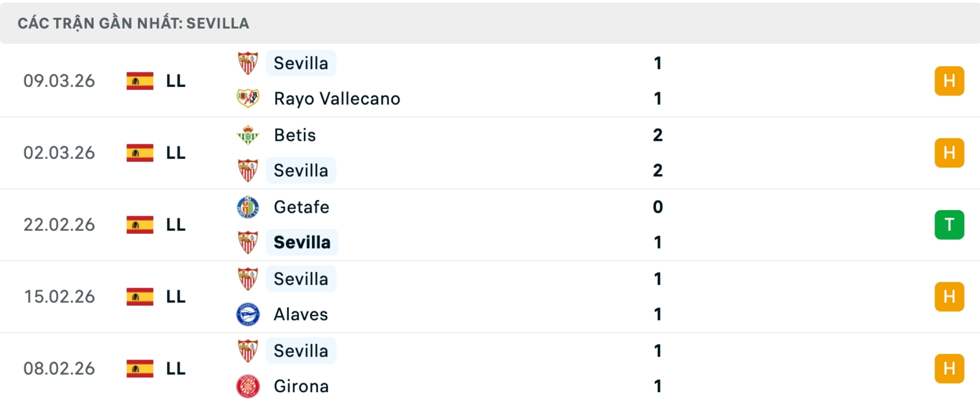Click the Spain flag on the 22.02.26 row
The image size is (980, 404).
click(x=140, y=224)
